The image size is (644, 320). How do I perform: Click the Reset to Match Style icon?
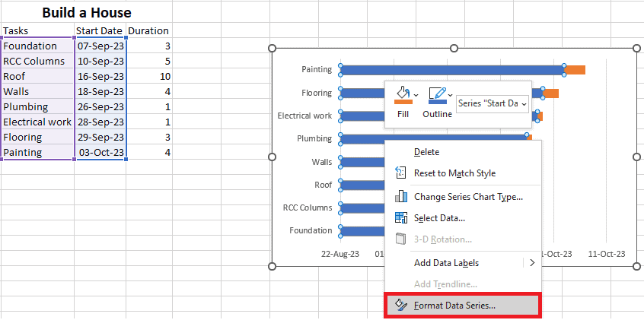point(401,173)
